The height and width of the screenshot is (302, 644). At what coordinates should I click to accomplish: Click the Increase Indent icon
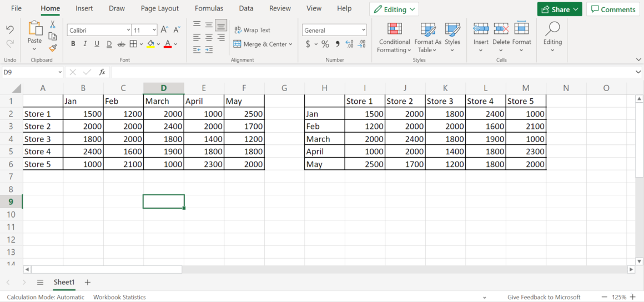(209, 50)
